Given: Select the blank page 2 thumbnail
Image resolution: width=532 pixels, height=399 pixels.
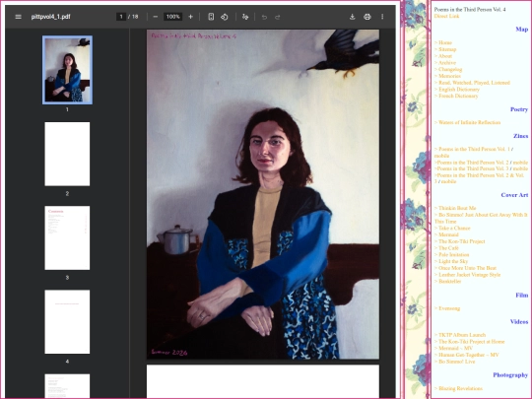Looking at the screenshot, I should [67, 154].
